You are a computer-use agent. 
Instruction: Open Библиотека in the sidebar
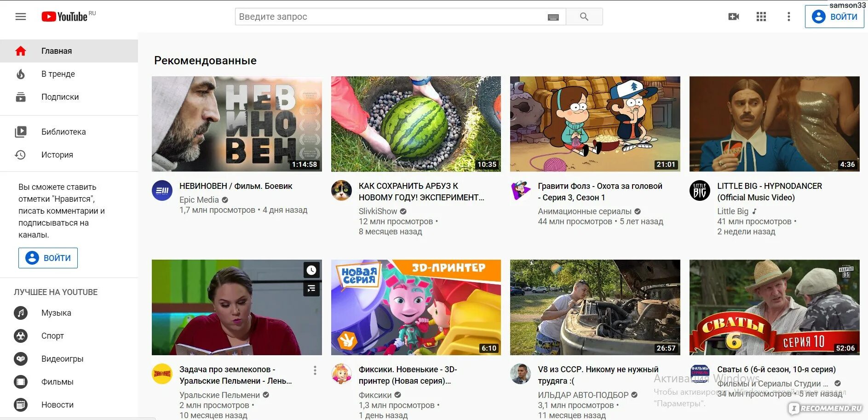coord(69,132)
